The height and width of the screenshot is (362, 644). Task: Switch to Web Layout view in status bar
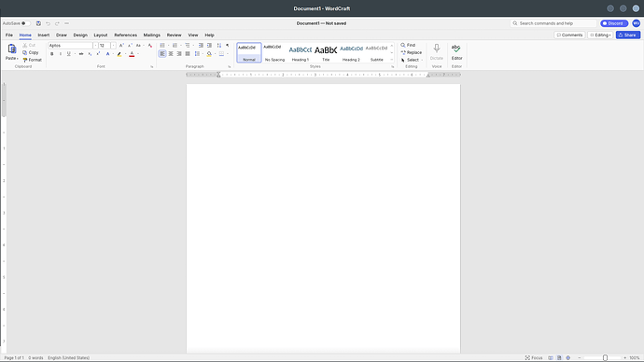tap(568, 358)
